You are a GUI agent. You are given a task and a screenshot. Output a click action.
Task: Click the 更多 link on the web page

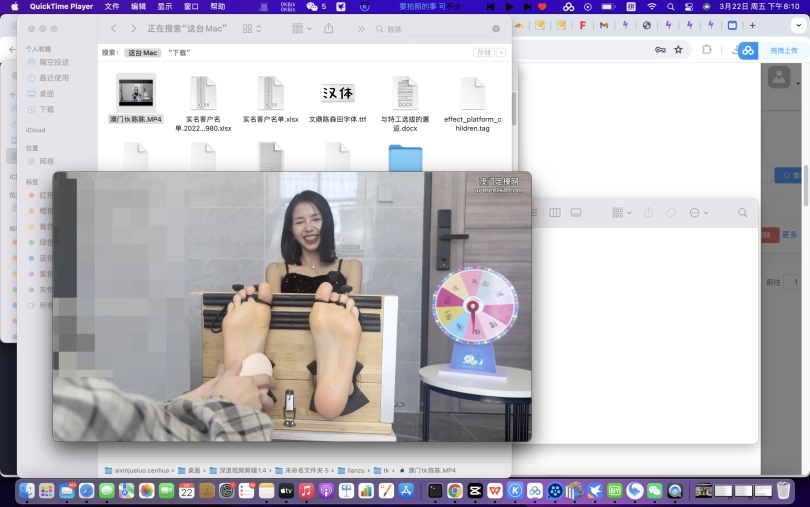[789, 235]
